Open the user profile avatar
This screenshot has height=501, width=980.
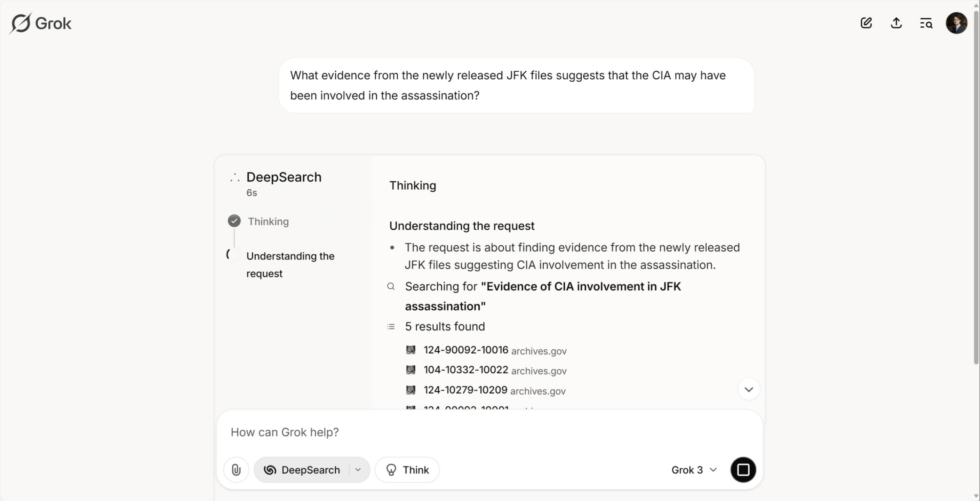tap(956, 23)
